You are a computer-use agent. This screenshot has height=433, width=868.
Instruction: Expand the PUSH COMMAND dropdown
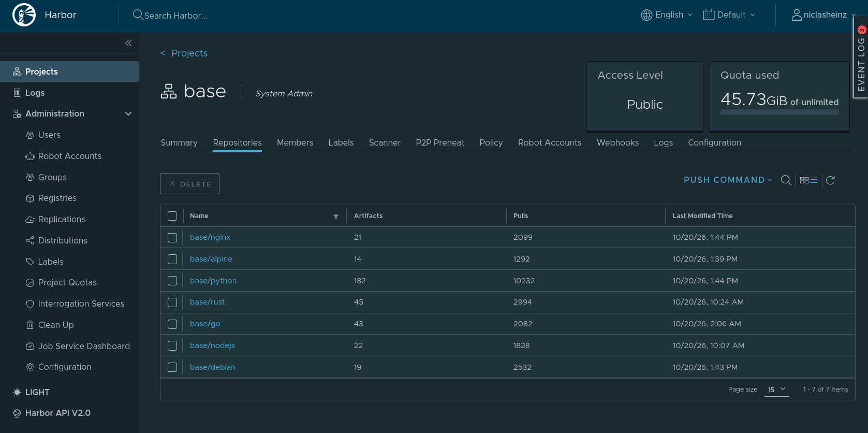(728, 180)
